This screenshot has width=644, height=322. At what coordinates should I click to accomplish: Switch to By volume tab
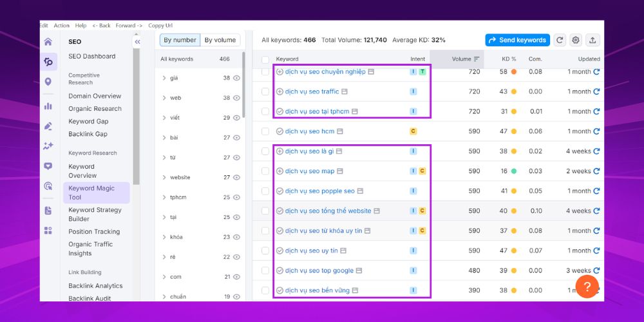[220, 40]
